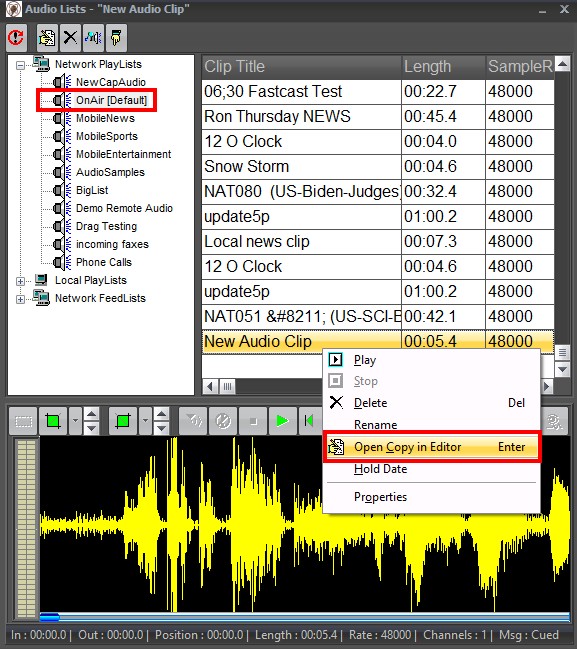Viewport: 577px width, 649px height.
Task: Click the clip list vertical scrollbar down arrow
Action: [562, 369]
